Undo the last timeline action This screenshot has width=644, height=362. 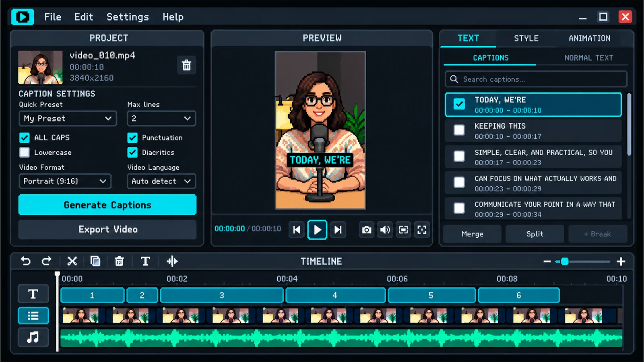point(26,261)
